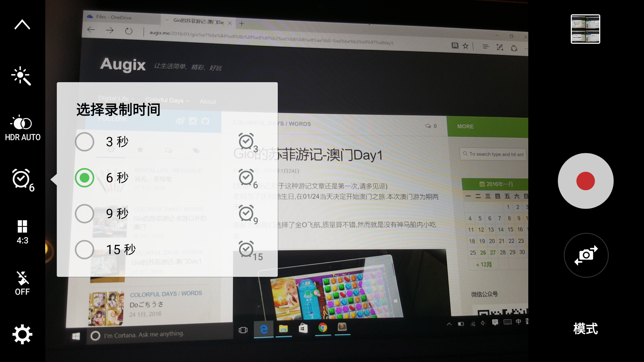Switch between front and rear camera
The width and height of the screenshot is (644, 362).
(586, 255)
